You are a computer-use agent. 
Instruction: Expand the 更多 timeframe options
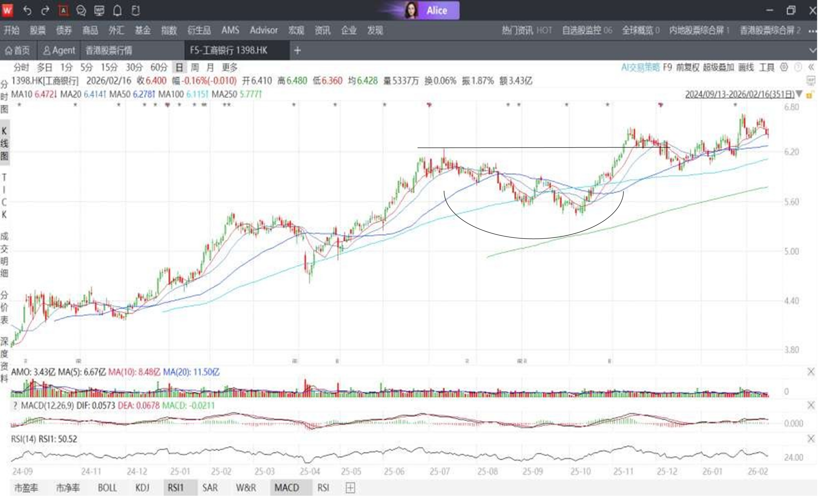[x=230, y=68]
